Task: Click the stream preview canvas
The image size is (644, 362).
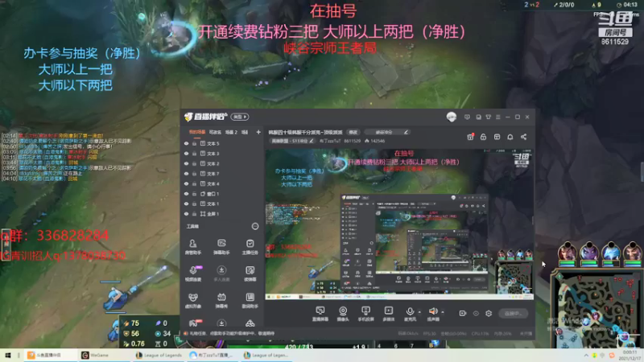Action: coord(399,224)
